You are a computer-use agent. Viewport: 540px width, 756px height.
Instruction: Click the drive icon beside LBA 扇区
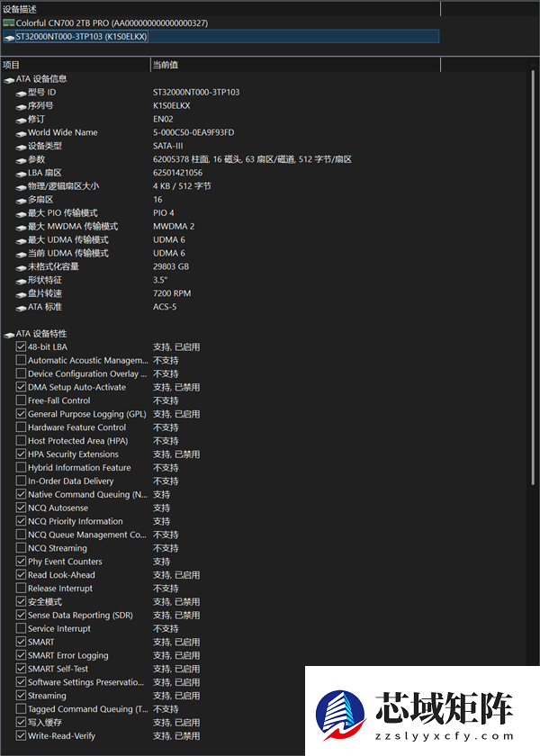21,174
